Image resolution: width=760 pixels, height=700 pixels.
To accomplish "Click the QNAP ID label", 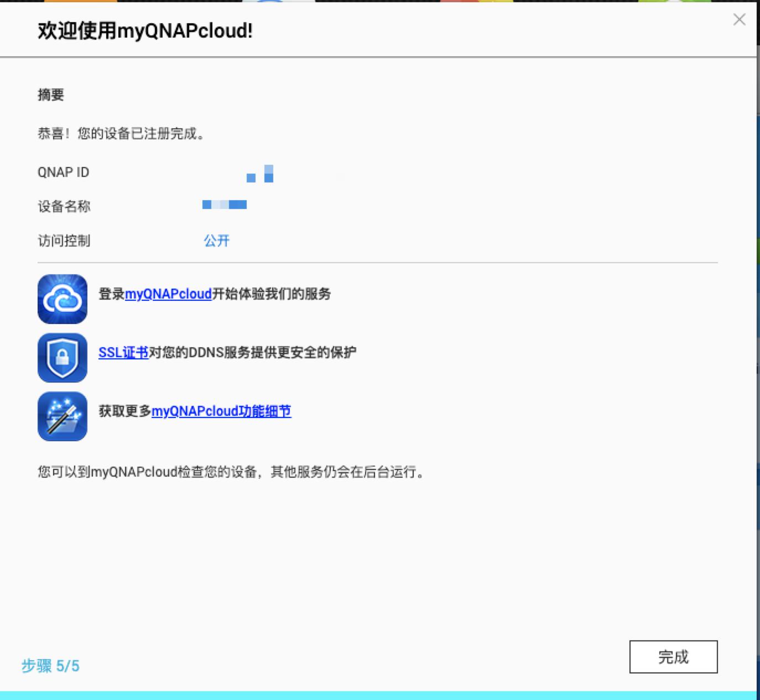I will click(x=63, y=173).
